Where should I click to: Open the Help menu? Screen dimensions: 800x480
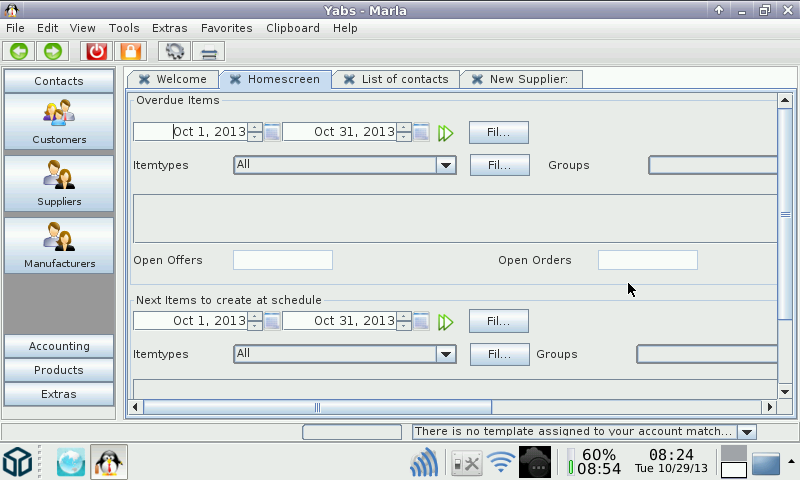point(345,28)
